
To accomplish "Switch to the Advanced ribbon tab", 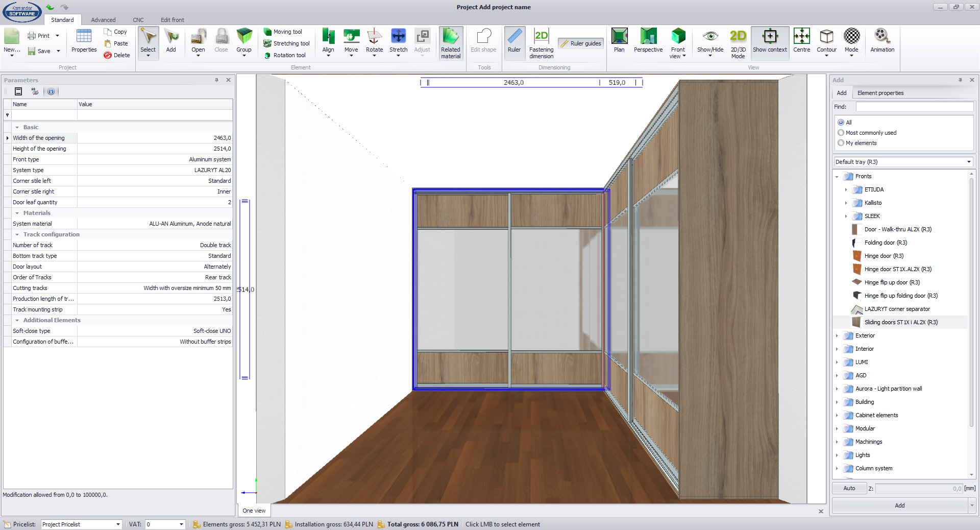I will (103, 20).
